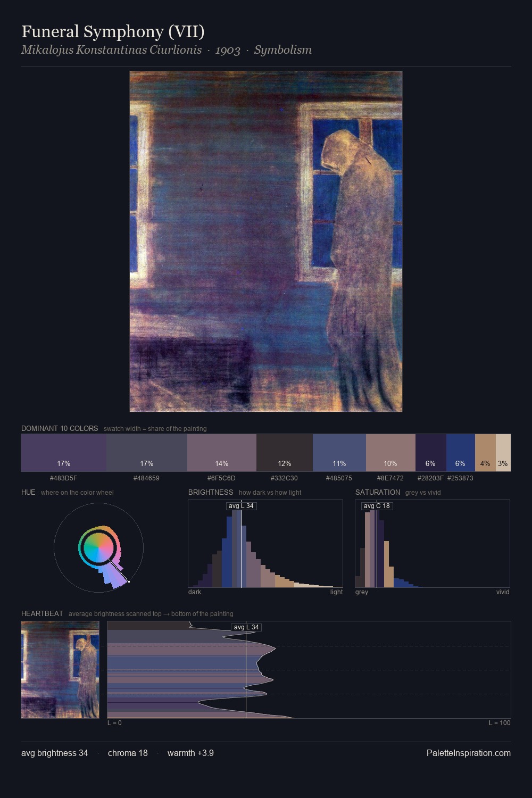Click the hex code #253873
The image size is (532, 798).
pyautogui.click(x=460, y=478)
